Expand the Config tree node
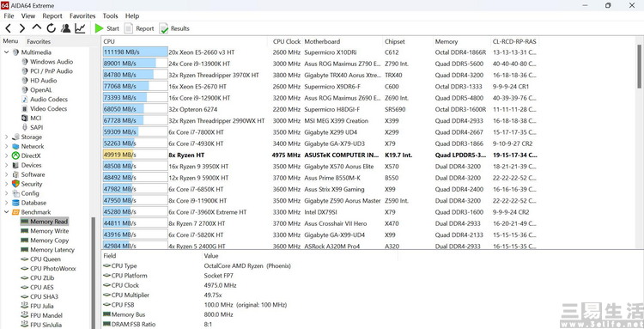This screenshot has width=644, height=329. point(7,193)
